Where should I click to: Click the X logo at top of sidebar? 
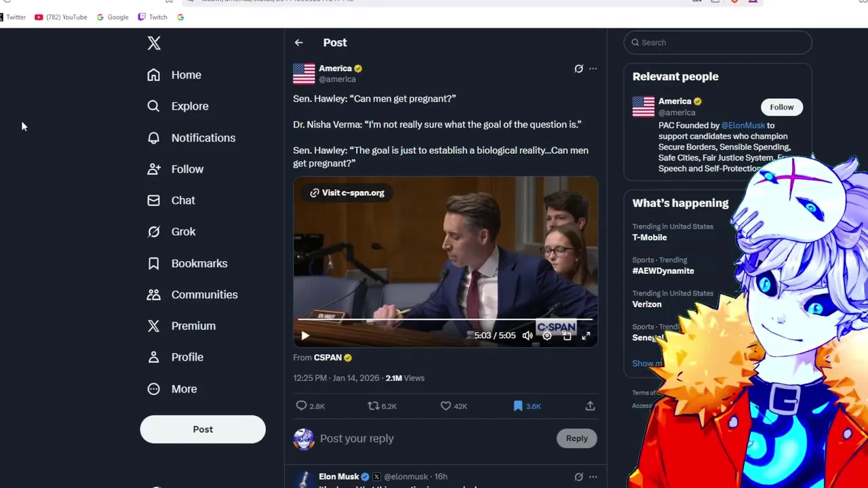[x=154, y=43]
